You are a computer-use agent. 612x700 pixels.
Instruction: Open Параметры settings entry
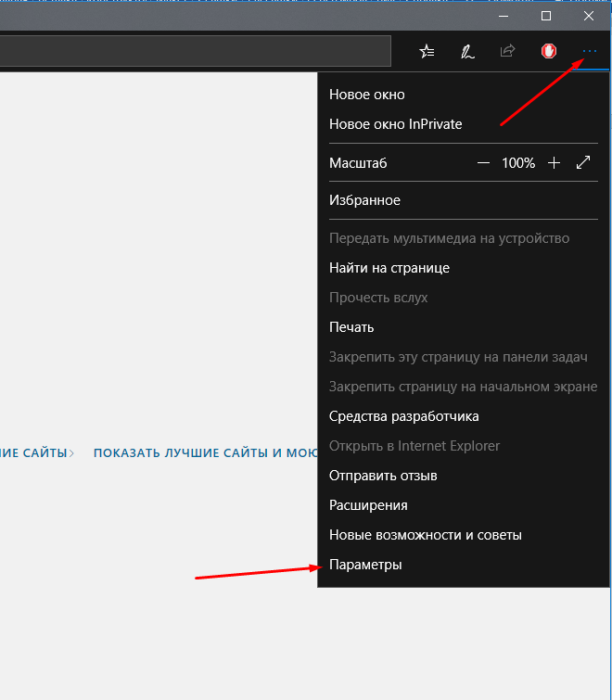(x=464, y=565)
